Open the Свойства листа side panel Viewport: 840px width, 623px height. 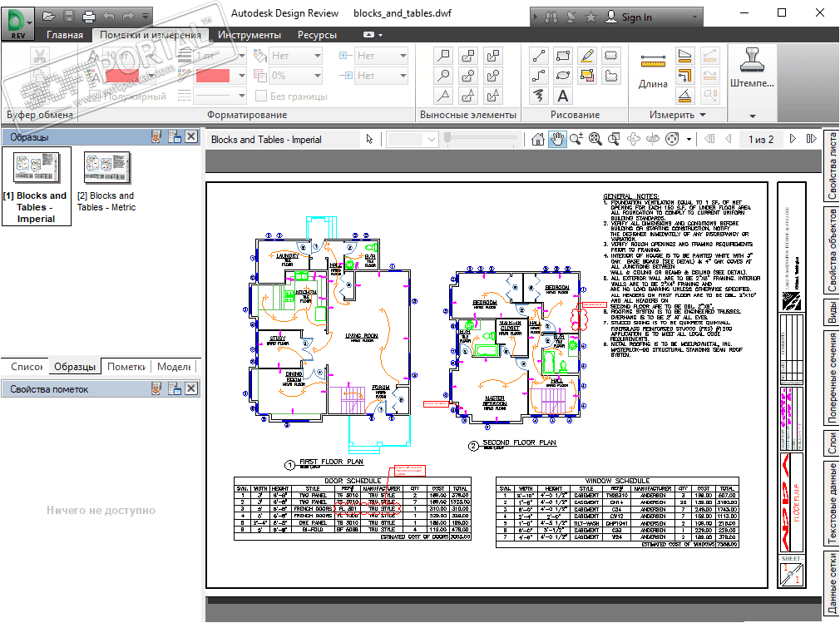(832, 166)
